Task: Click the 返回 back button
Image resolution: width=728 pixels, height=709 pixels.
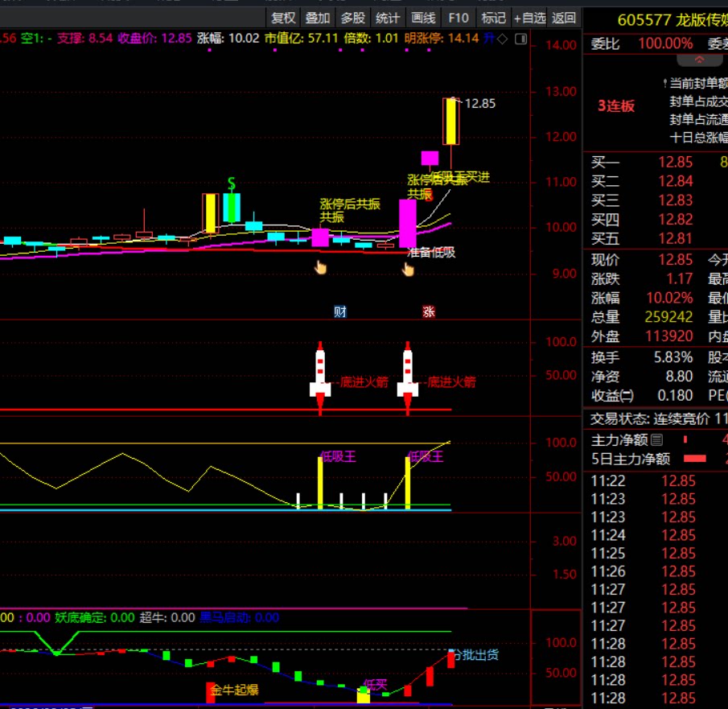Action: (x=564, y=19)
